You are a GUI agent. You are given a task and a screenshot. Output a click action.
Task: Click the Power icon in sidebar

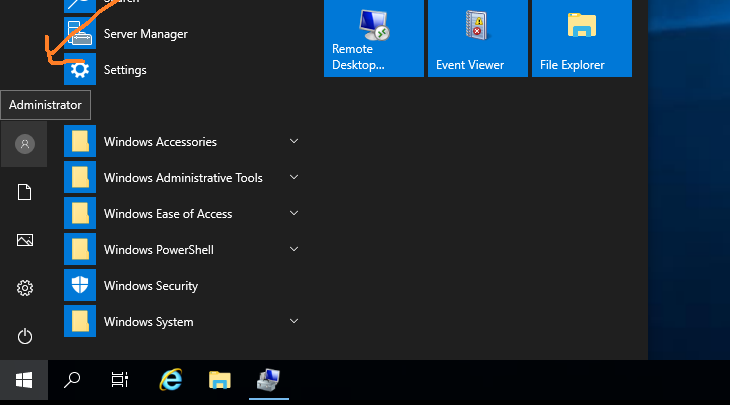[25, 336]
